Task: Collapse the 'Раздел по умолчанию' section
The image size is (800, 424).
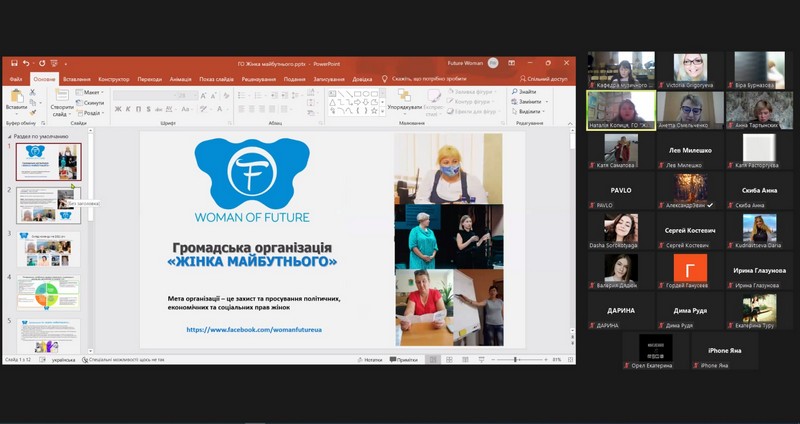Action: (10, 136)
